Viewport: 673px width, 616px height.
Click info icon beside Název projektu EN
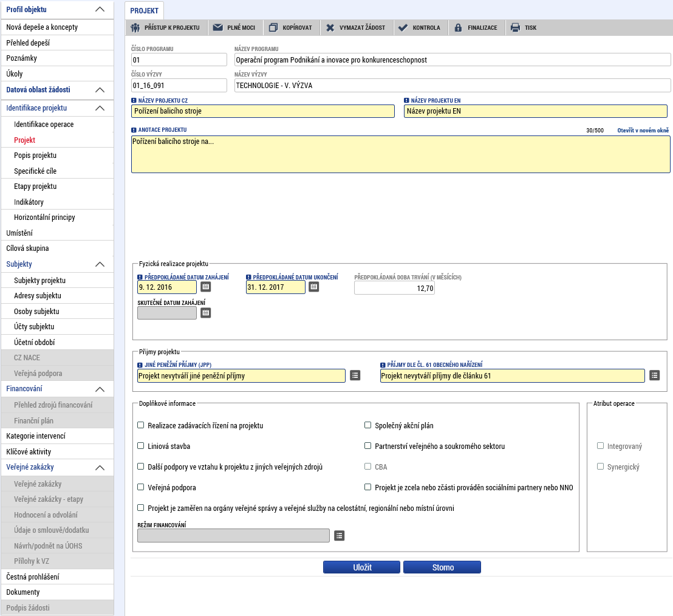click(406, 100)
